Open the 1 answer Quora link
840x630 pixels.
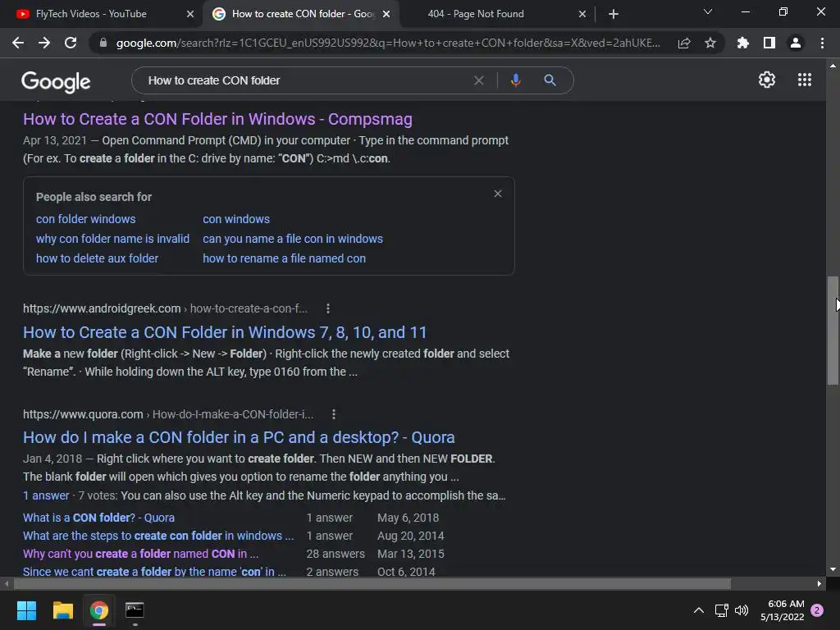(x=46, y=495)
